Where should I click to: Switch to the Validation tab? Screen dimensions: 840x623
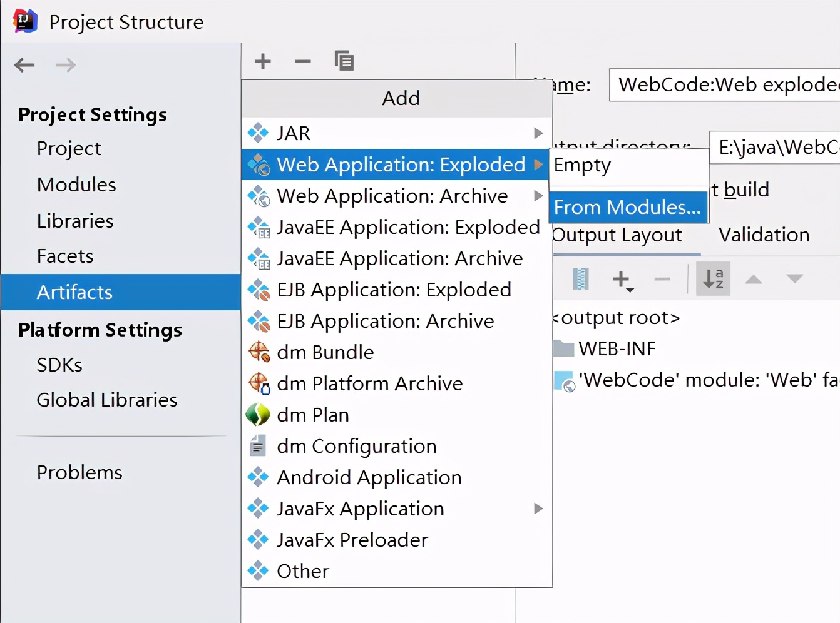(764, 235)
